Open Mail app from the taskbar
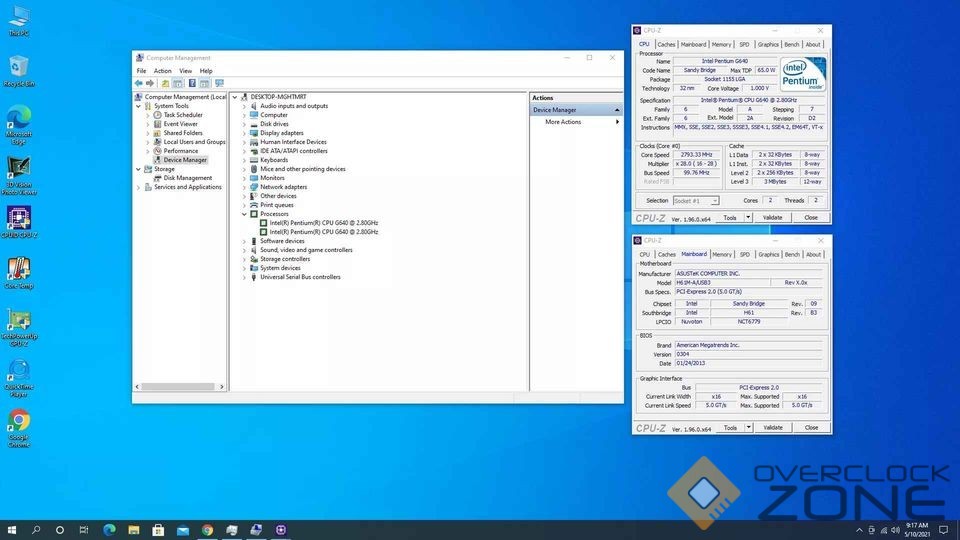 (x=182, y=530)
